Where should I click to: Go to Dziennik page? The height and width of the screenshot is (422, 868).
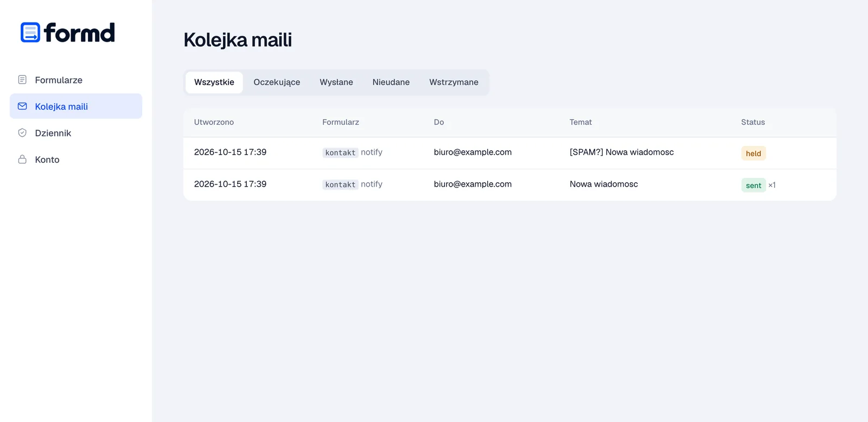76,133
